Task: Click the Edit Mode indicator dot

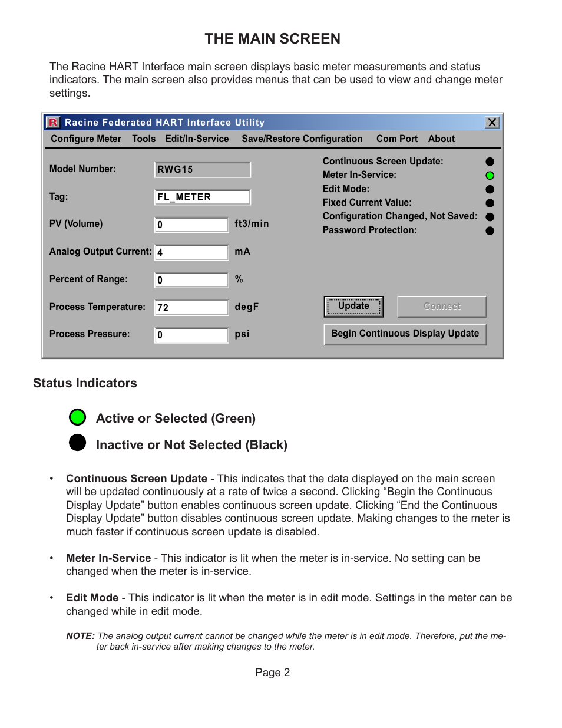Action: click(x=490, y=189)
